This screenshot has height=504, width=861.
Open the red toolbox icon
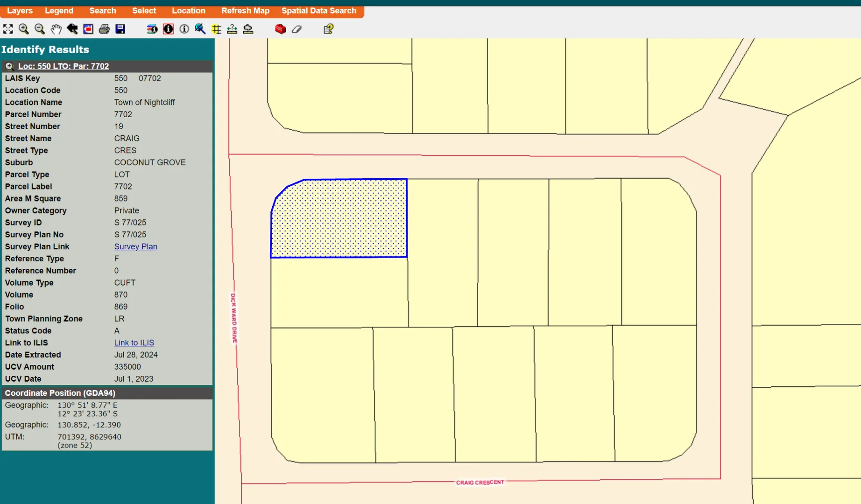[280, 29]
